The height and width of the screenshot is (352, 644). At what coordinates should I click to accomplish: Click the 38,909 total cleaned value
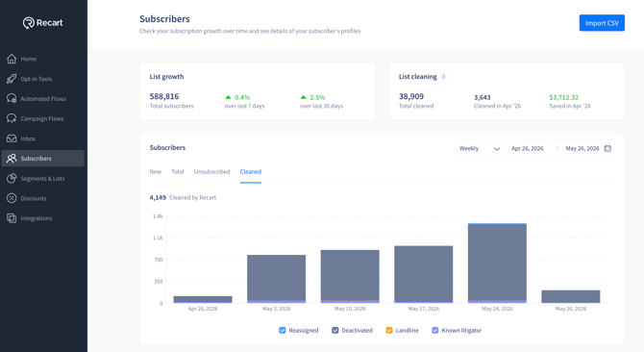coord(411,96)
